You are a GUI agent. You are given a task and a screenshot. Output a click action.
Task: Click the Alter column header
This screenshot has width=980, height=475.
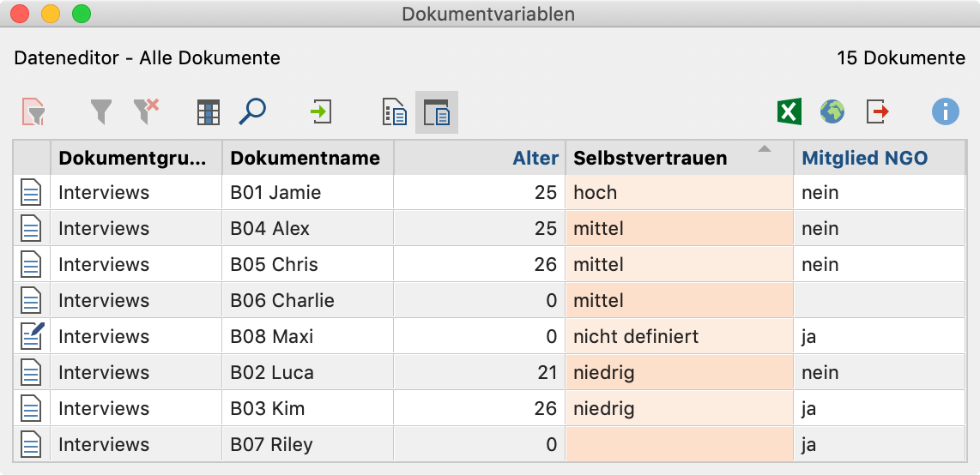tap(535, 159)
